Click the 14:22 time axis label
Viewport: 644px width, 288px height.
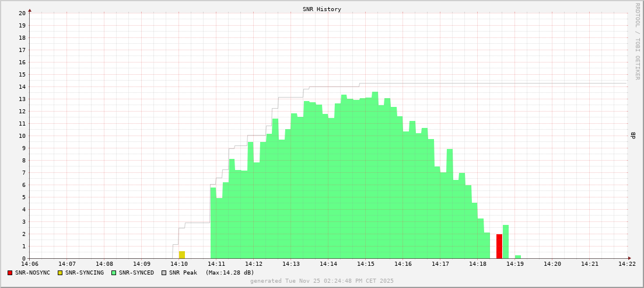pyautogui.click(x=627, y=264)
